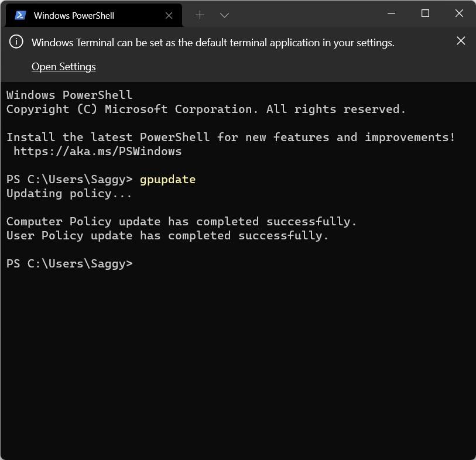This screenshot has width=476, height=460.
Task: Click the Computer Policy update success line
Action: click(182, 221)
